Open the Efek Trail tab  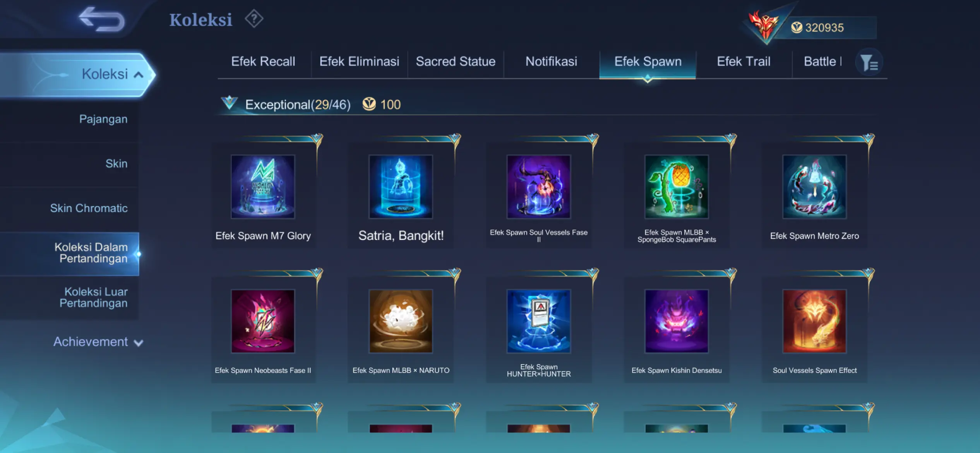coord(744,62)
